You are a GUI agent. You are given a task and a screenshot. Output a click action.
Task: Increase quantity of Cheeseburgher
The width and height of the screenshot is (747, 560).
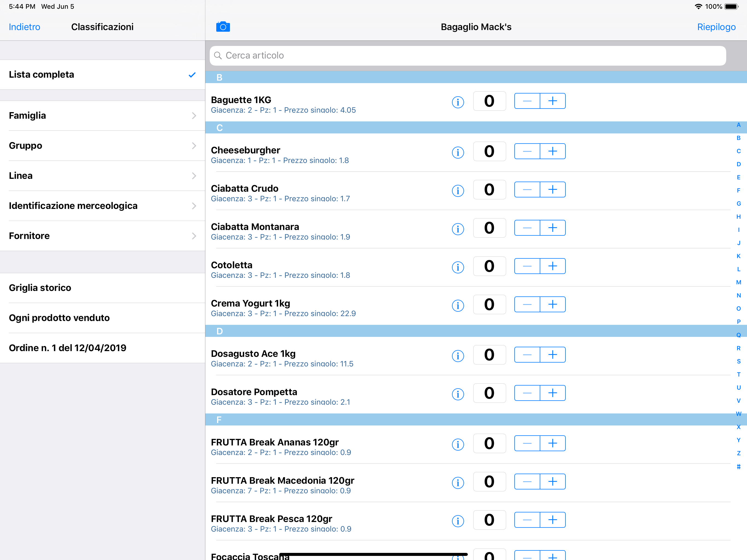(553, 151)
